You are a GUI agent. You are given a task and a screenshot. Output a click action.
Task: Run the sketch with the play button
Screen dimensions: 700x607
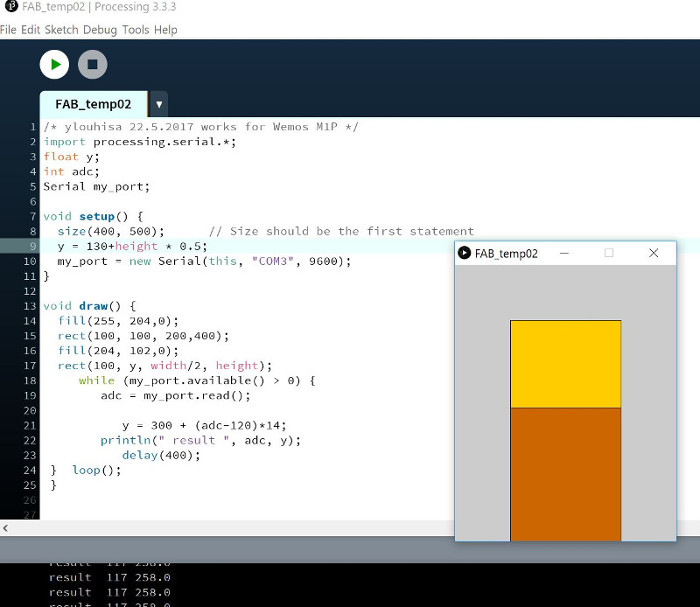54,65
